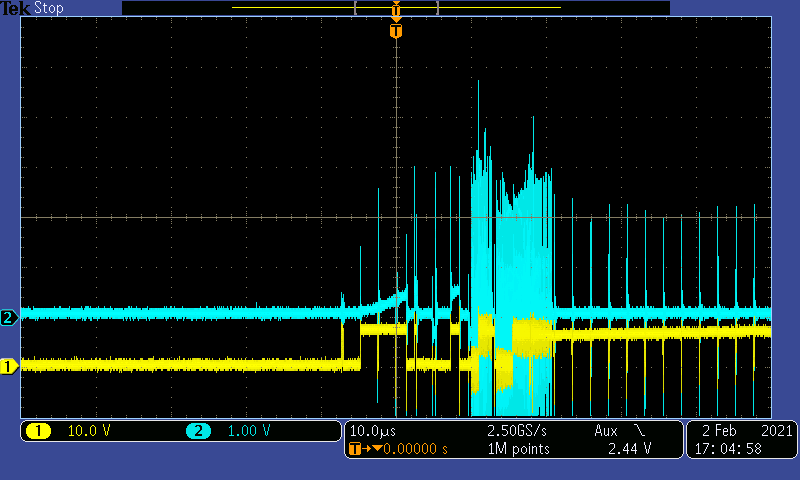Click the 2.44 V trigger level
This screenshot has width=800, height=480.
pos(630,449)
